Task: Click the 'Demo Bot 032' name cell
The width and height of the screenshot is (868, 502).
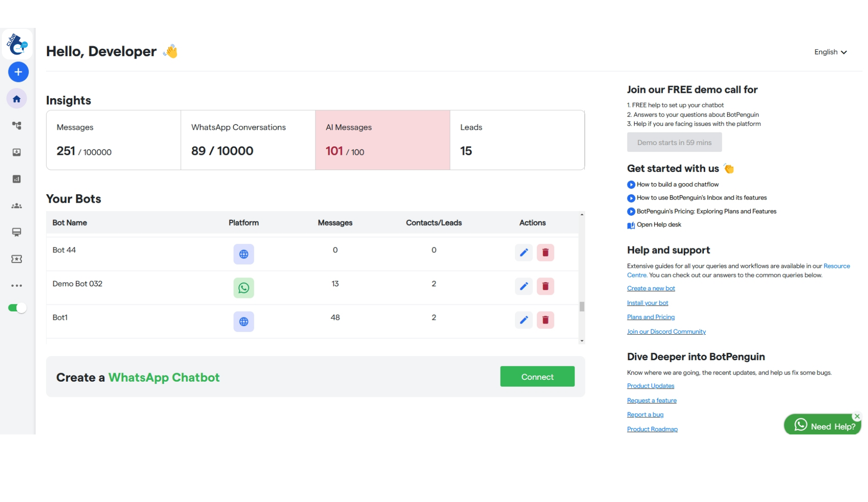Action: click(77, 284)
